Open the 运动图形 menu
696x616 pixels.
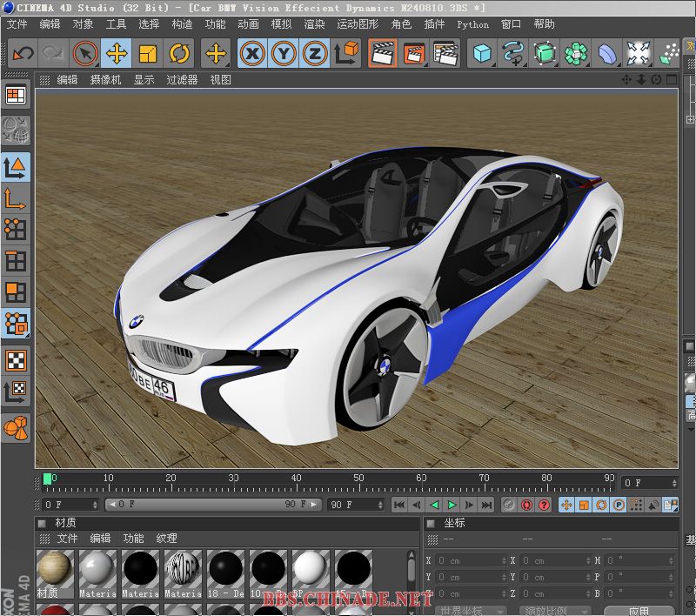click(x=358, y=24)
